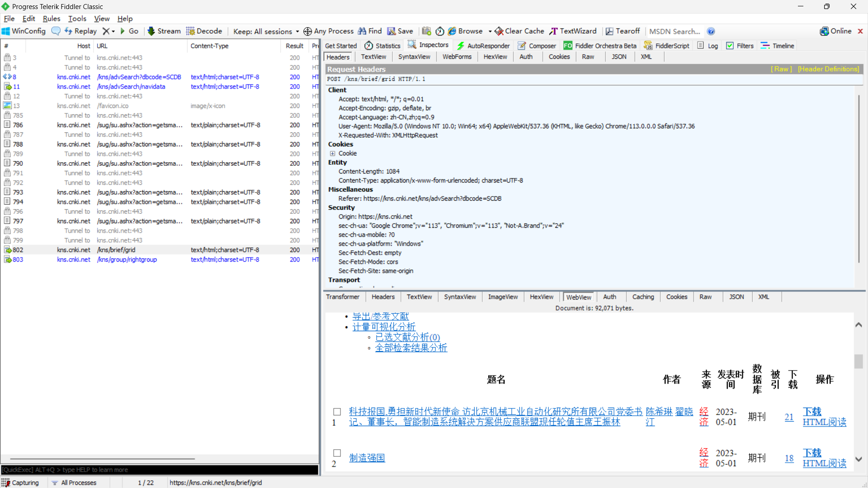
Task: Open the Log tab
Action: 708,46
